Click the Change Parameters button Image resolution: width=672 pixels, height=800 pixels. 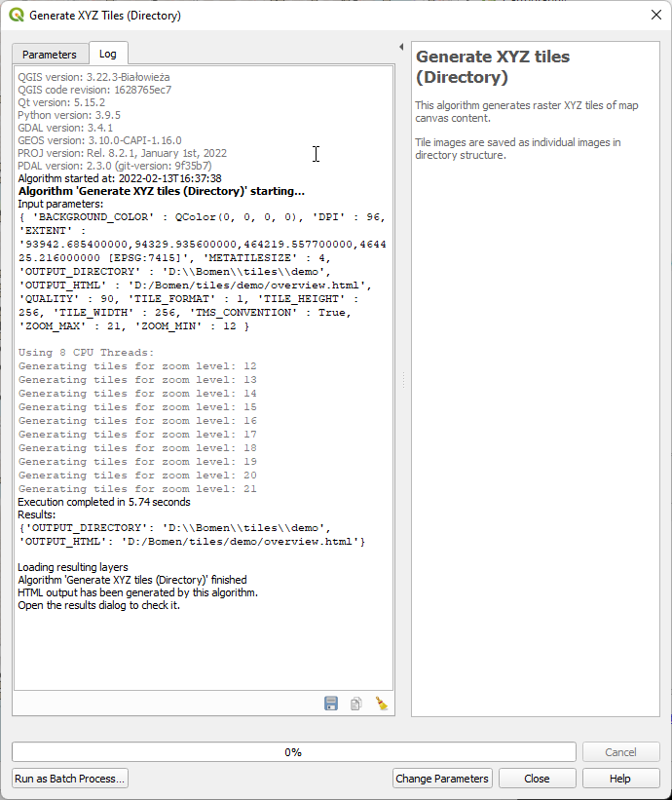click(x=442, y=779)
